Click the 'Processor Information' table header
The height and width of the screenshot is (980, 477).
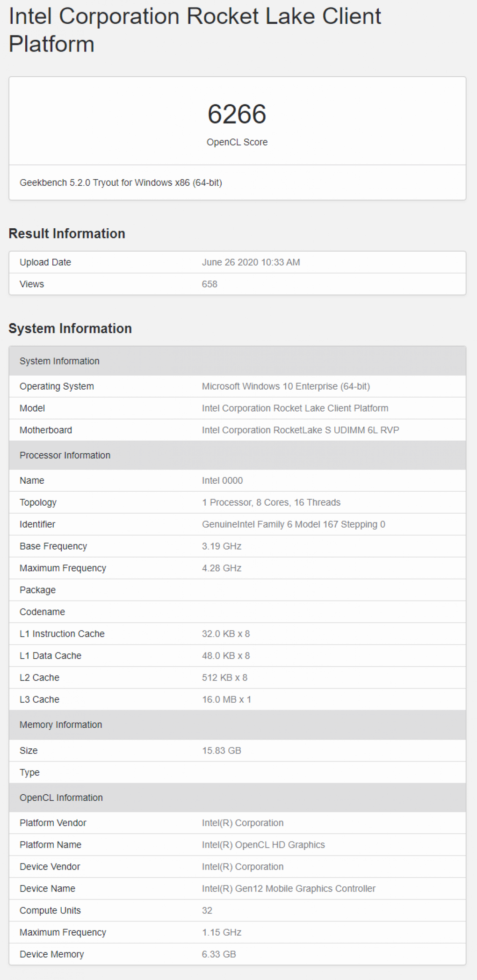click(238, 455)
